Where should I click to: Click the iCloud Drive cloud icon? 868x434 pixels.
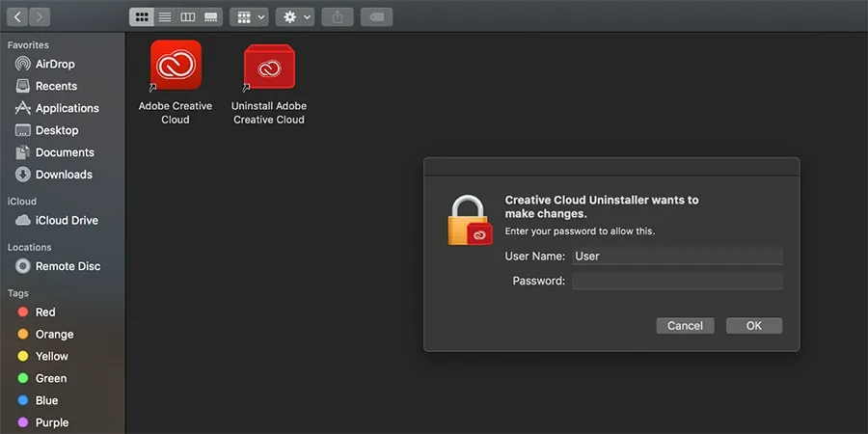point(23,220)
